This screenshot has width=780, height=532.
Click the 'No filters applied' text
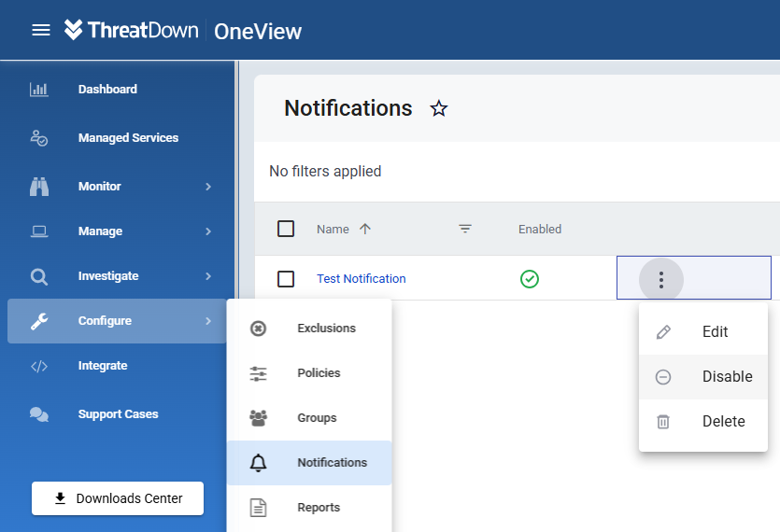click(x=325, y=172)
